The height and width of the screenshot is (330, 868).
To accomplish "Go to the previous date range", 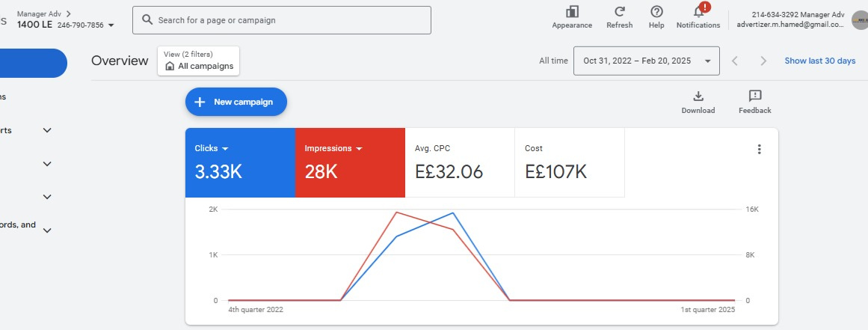I will pyautogui.click(x=735, y=61).
